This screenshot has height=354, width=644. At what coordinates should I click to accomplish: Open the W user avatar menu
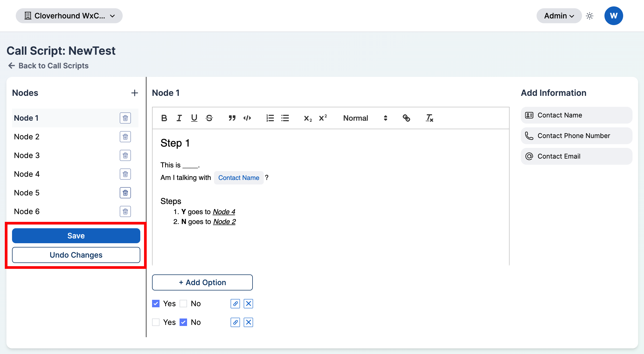point(614,16)
